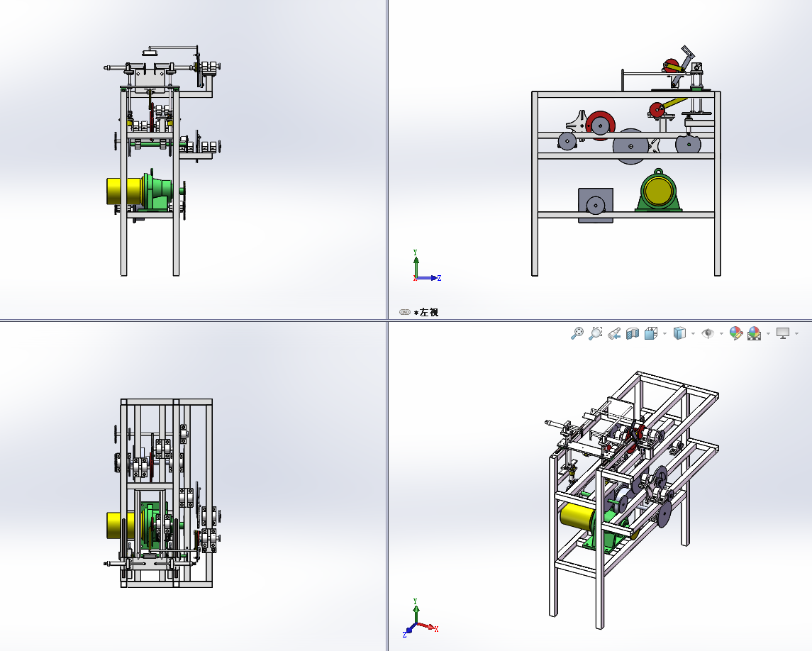Expand the Hide/Show Items dropdown arrow
The height and width of the screenshot is (651, 812).
coord(721,333)
